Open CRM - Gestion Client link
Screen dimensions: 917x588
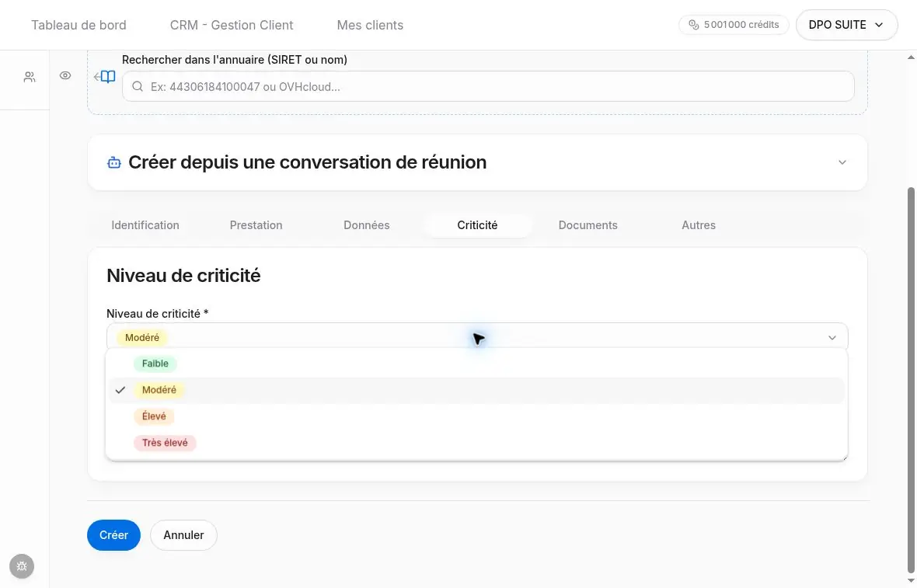[232, 25]
